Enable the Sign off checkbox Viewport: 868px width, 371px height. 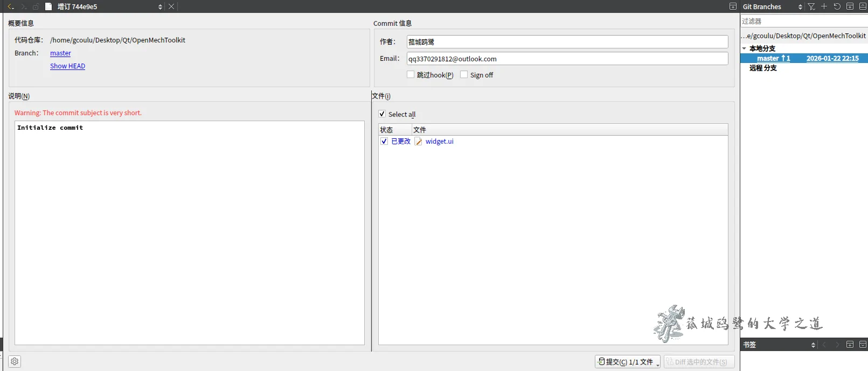(x=464, y=75)
